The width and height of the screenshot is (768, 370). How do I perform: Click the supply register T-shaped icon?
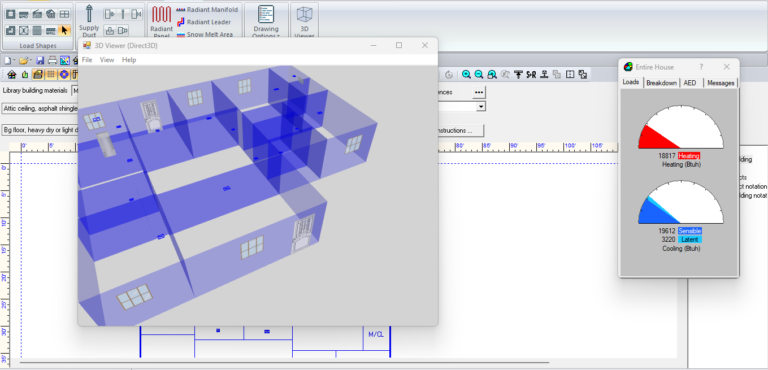pyautogui.click(x=518, y=74)
